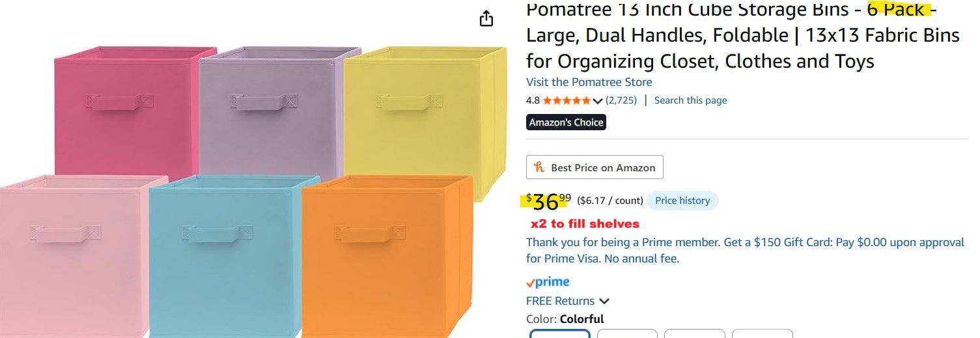
Task: Click the Honey logo in Best Price badge
Action: [x=539, y=167]
